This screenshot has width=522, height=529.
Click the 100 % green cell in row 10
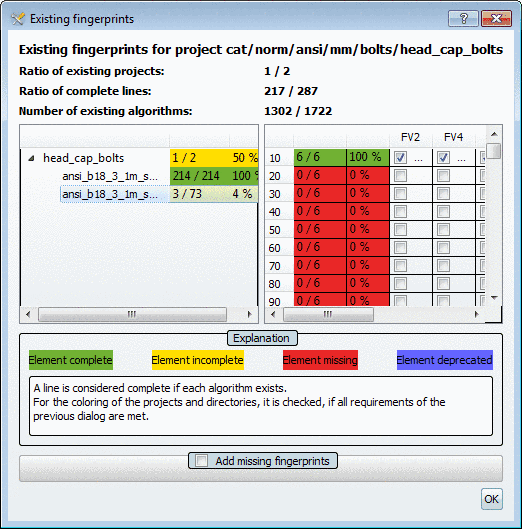(x=368, y=157)
